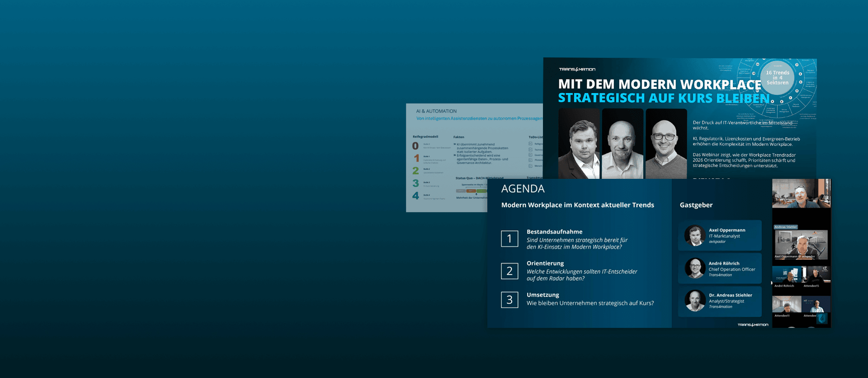
Task: Open the Axel Oppermann host card
Action: click(720, 235)
